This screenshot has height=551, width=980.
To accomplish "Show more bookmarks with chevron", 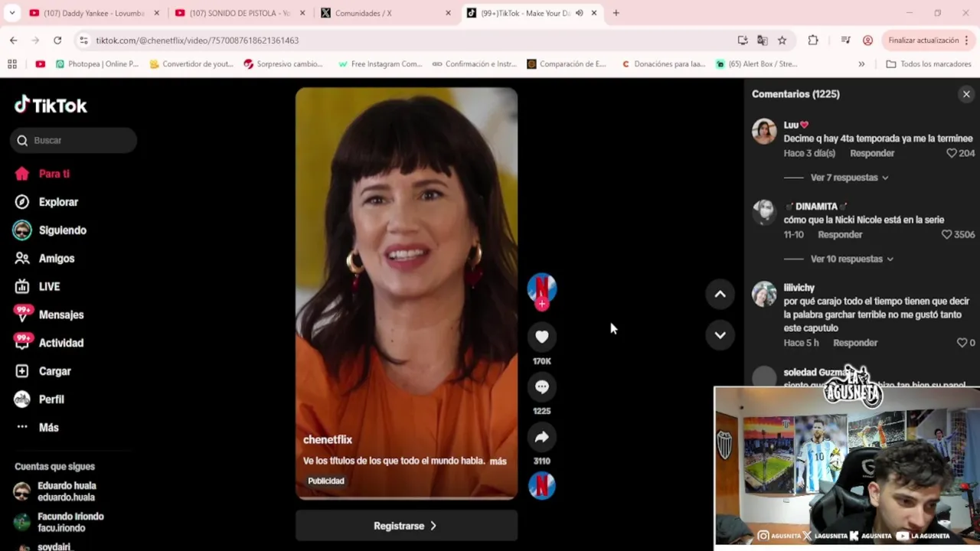I will (861, 64).
